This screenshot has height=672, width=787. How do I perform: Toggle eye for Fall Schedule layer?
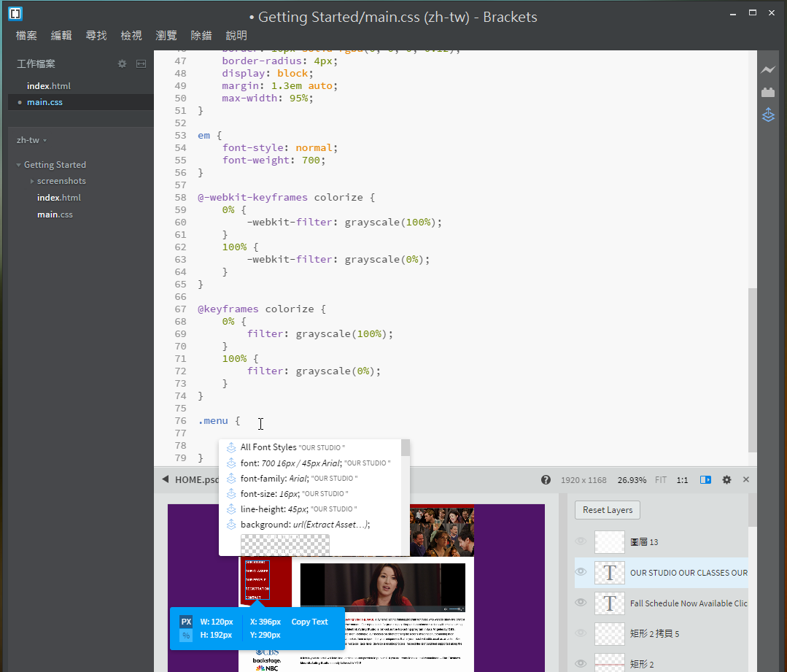(581, 603)
